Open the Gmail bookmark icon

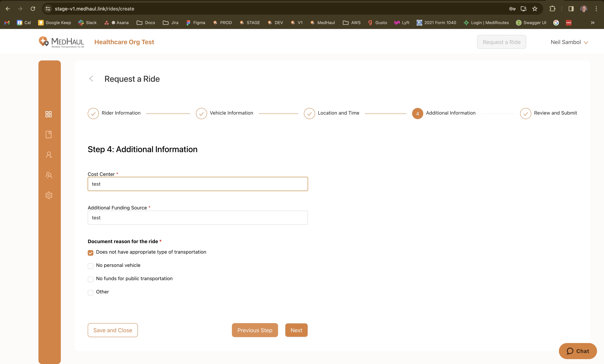pos(7,23)
